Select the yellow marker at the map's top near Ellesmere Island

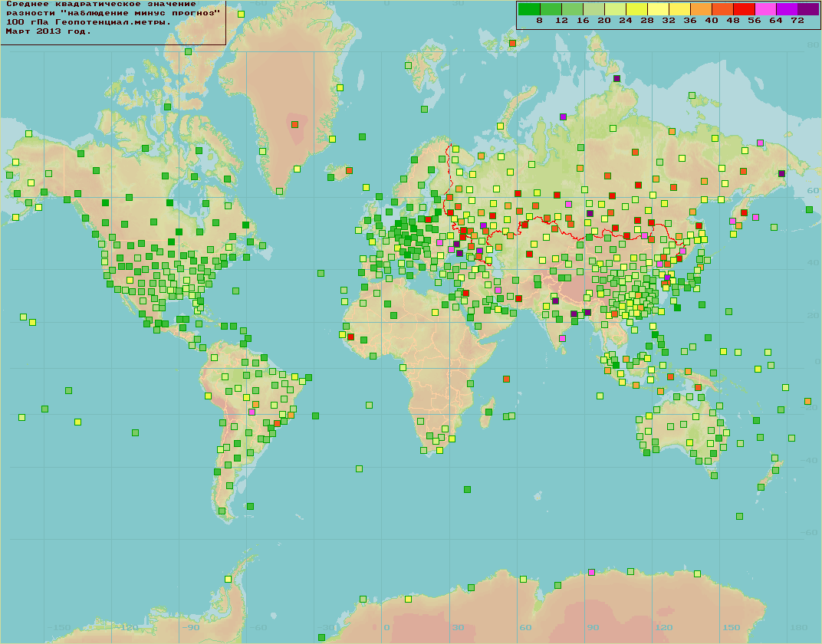[241, 14]
